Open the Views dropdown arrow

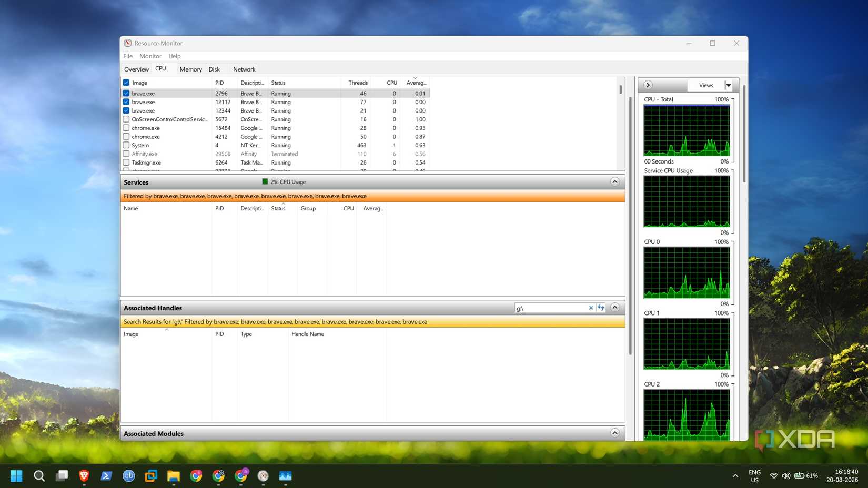(729, 85)
